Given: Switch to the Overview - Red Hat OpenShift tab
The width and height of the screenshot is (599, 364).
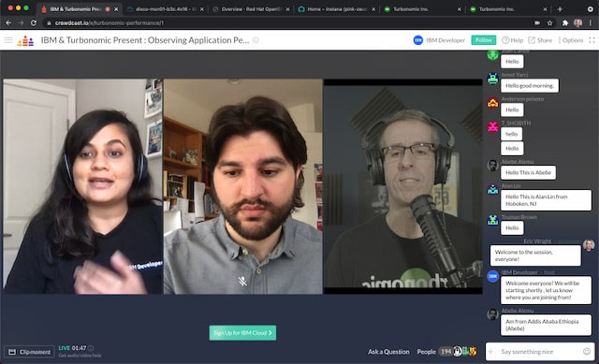Looking at the screenshot, I should (252, 8).
